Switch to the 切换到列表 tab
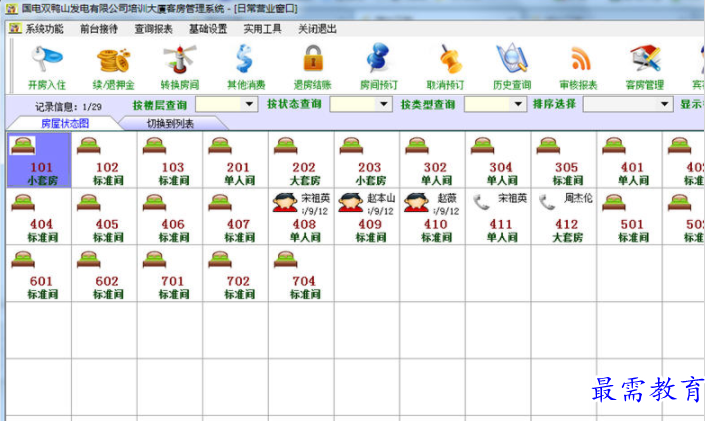Screen dimensions: 713x421 170,123
